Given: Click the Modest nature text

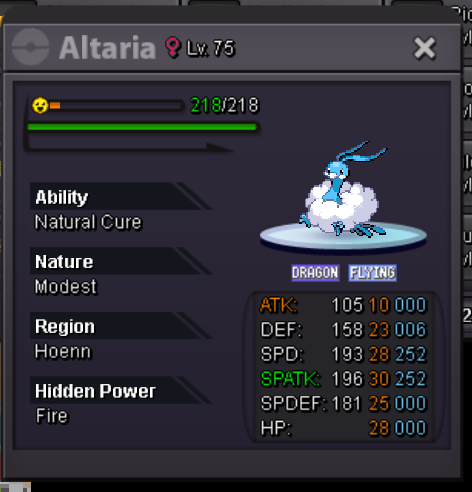Looking at the screenshot, I should tap(66, 287).
